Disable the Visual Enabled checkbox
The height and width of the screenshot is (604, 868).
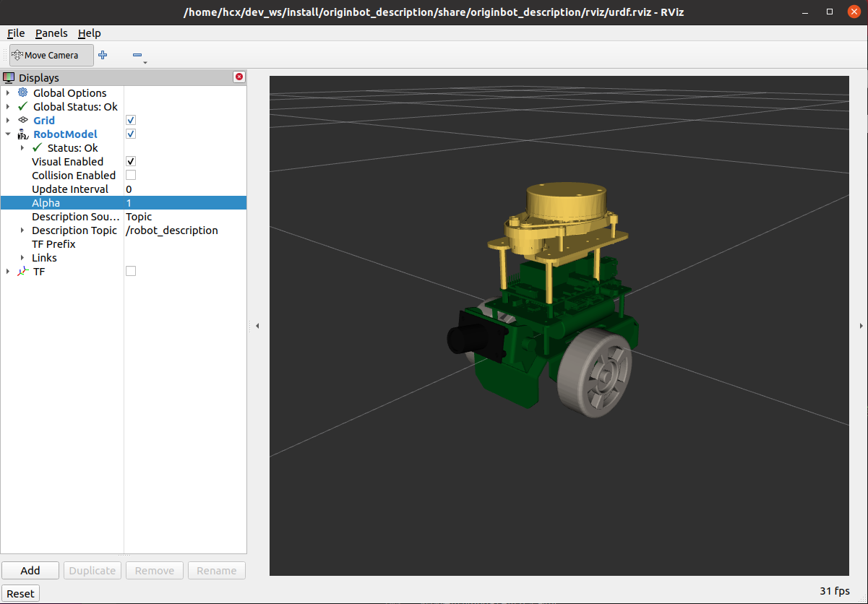click(x=131, y=161)
